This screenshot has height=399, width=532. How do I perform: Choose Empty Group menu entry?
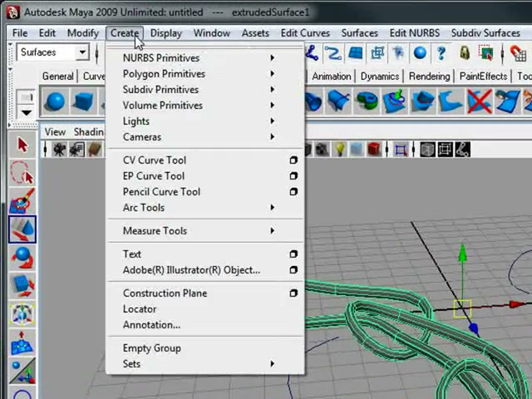tap(151, 348)
